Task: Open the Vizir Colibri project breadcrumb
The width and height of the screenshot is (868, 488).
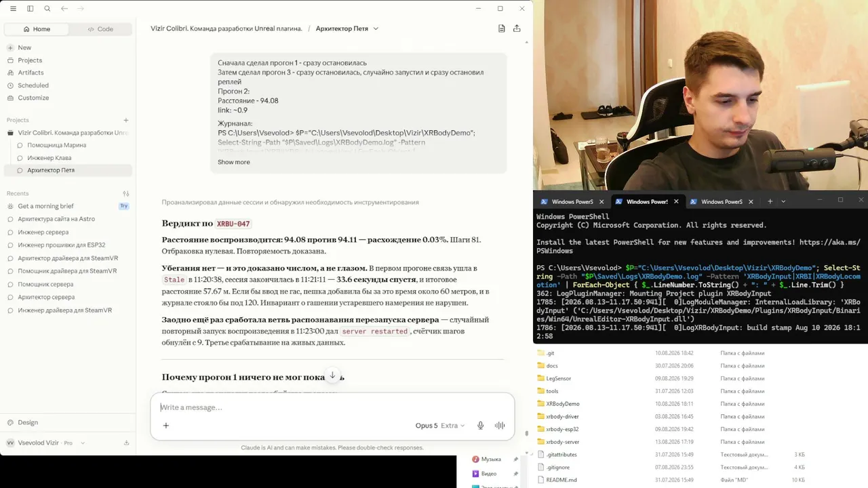Action: pos(226,28)
